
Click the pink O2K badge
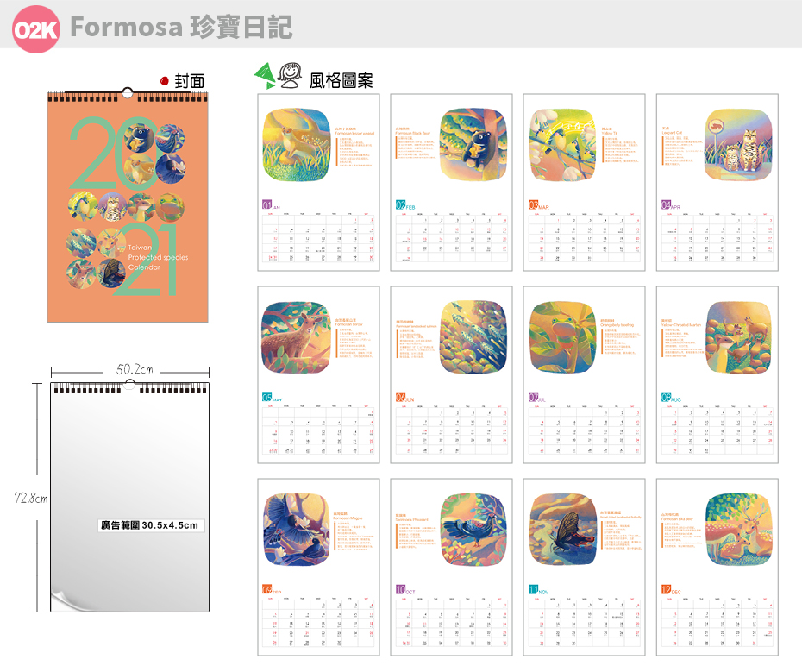[36, 29]
